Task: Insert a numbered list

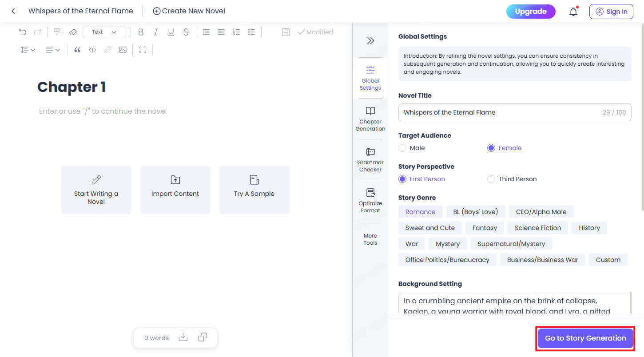Action: pos(236,32)
